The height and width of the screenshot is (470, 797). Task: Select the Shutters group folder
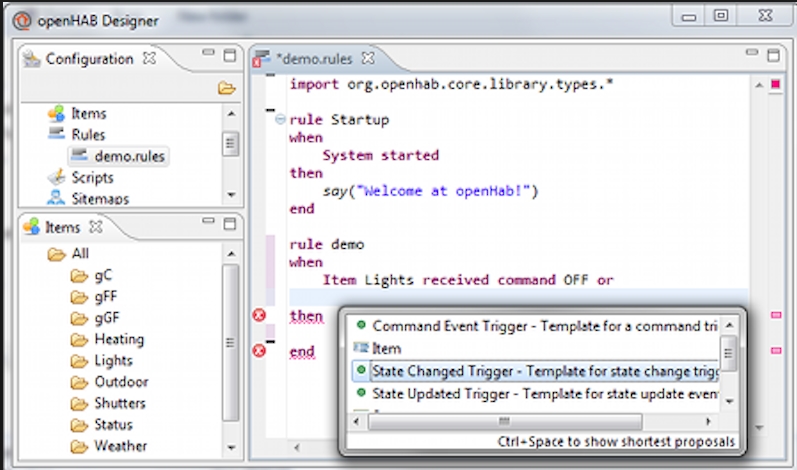tap(120, 403)
